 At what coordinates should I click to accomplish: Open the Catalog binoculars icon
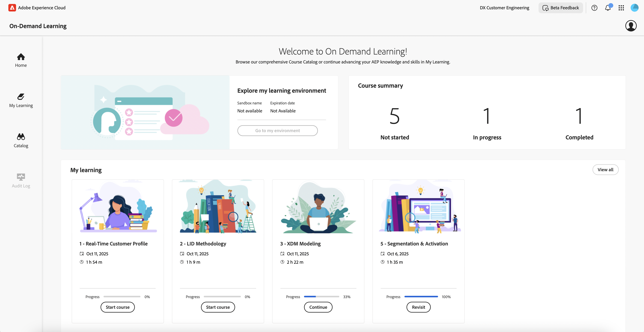point(21,137)
